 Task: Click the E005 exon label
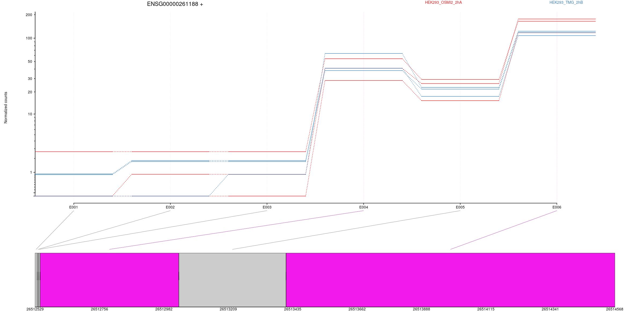[x=460, y=207]
